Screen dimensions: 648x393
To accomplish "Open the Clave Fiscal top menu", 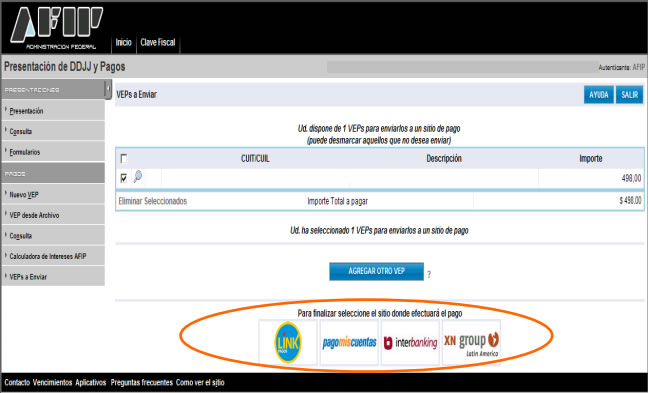I will tap(157, 42).
